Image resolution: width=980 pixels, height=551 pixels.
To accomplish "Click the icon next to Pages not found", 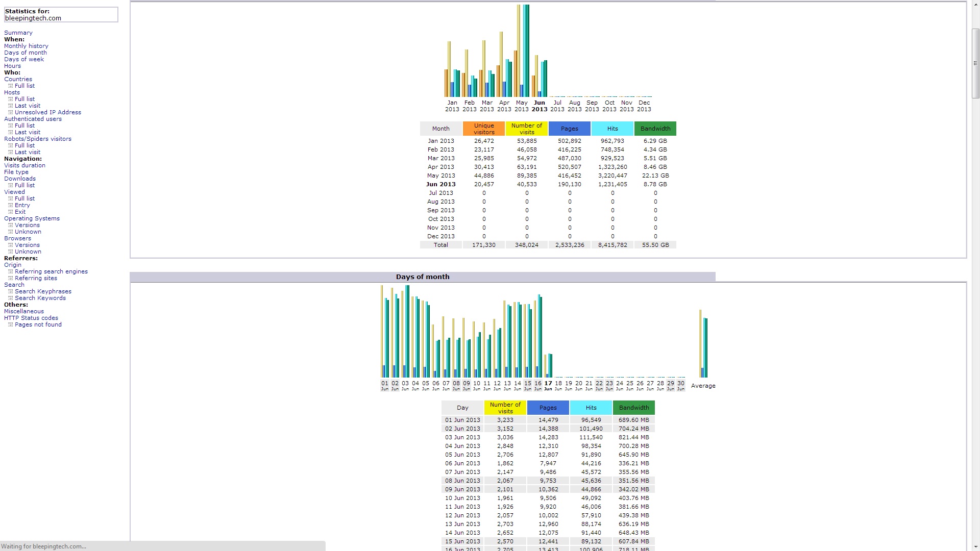I will point(10,324).
